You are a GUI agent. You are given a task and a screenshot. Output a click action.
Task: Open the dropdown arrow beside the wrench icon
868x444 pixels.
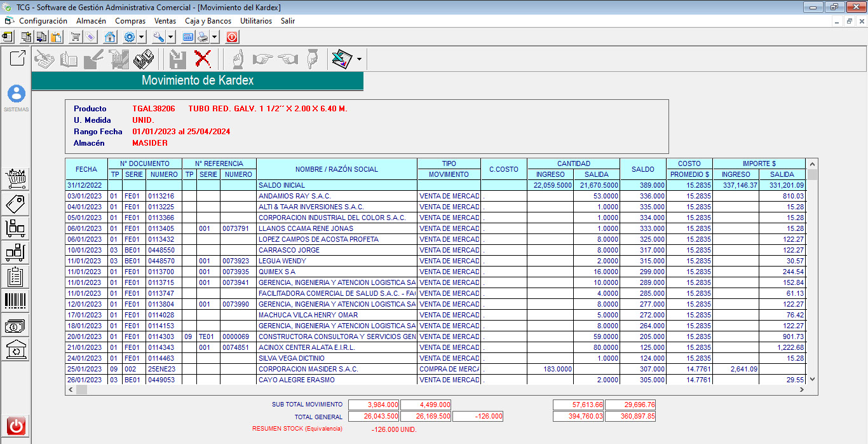(170, 37)
